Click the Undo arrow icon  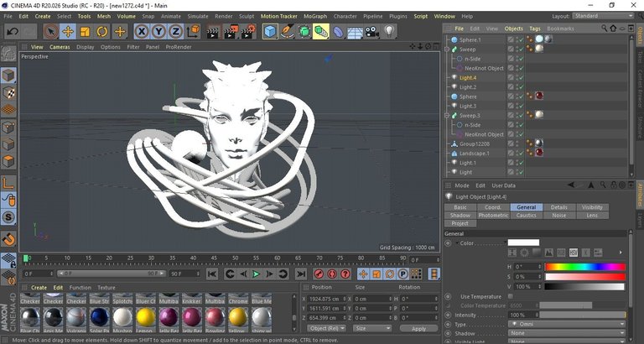tap(13, 32)
